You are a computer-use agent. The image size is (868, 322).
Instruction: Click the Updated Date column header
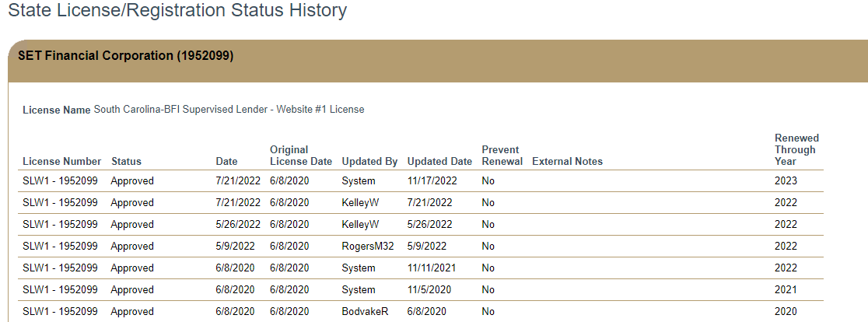pos(439,162)
